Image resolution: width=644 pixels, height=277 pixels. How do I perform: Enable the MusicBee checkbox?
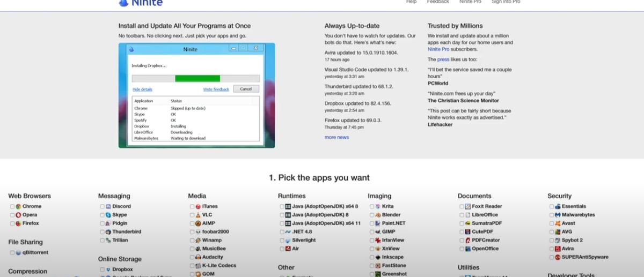click(192, 249)
